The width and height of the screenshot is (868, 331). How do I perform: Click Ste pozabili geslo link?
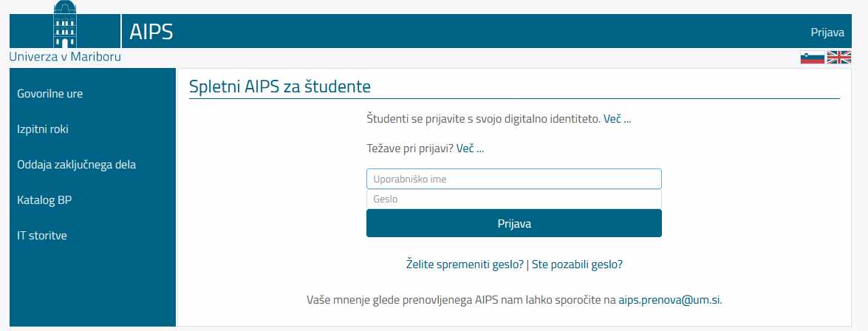pyautogui.click(x=578, y=265)
